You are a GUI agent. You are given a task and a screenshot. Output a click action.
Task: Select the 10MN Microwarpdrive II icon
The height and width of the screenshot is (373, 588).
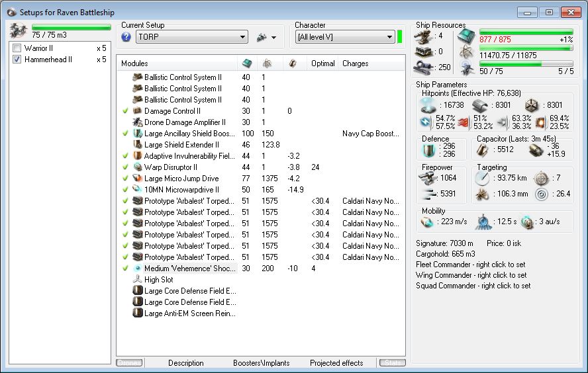click(x=138, y=190)
